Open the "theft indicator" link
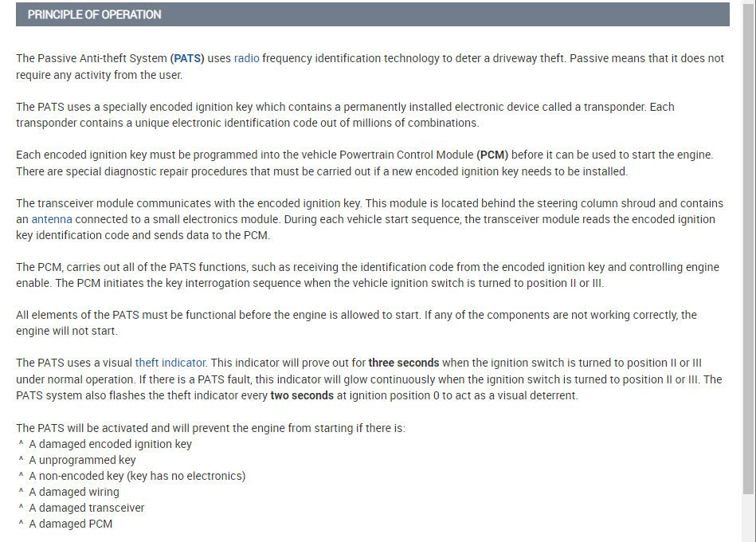The height and width of the screenshot is (542, 756). point(170,363)
